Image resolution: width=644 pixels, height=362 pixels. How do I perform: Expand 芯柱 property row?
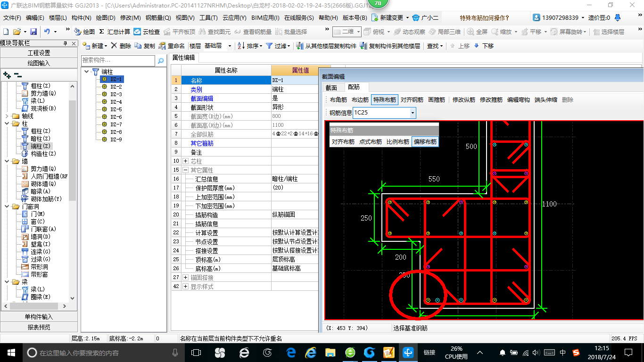coord(186,161)
